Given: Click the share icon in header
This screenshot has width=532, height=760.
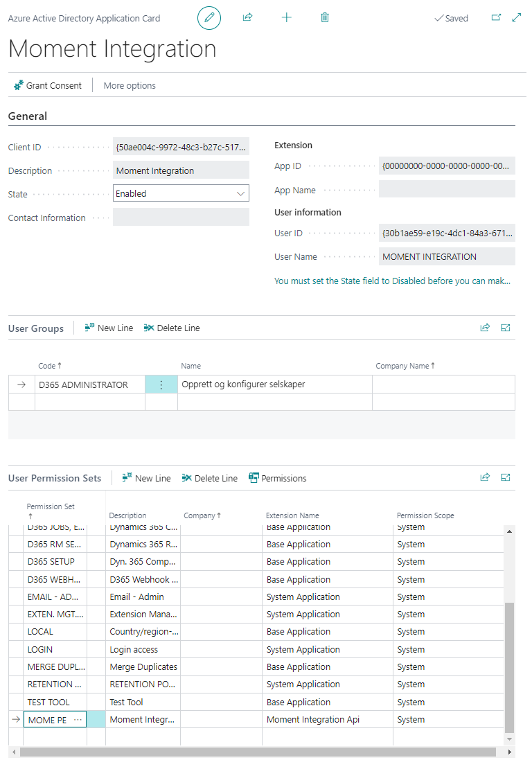Looking at the screenshot, I should 247,18.
